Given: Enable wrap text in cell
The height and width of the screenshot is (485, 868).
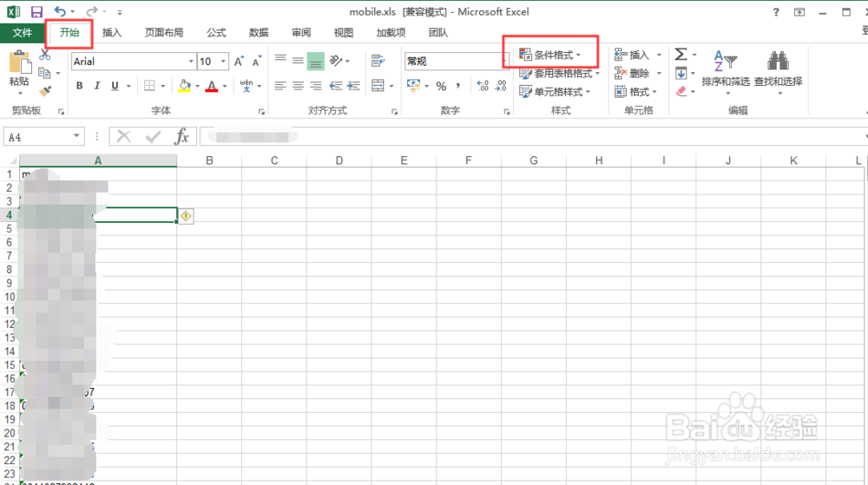Looking at the screenshot, I should click(x=378, y=60).
